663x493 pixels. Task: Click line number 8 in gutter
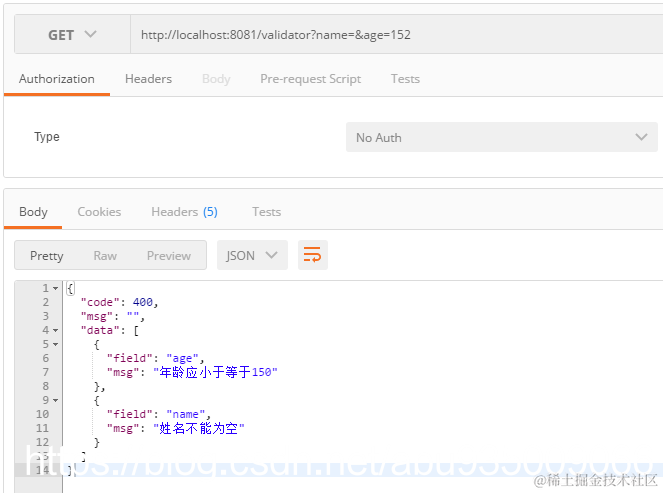coord(45,386)
